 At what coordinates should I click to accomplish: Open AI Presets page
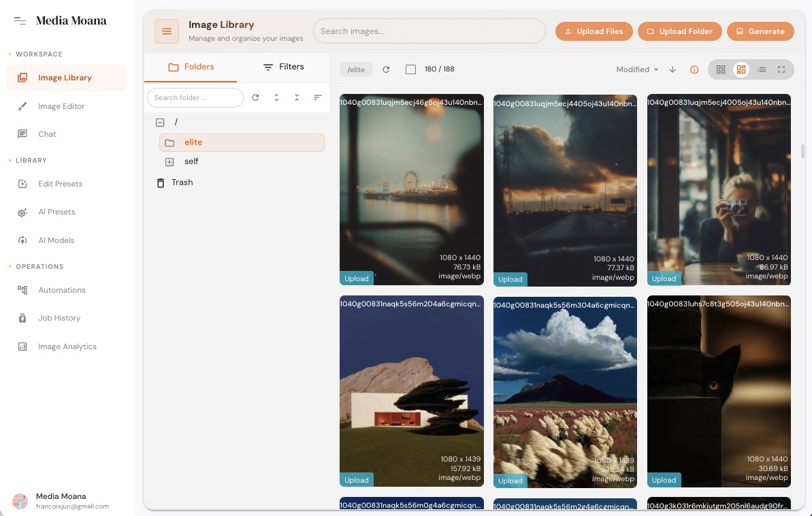[x=67, y=212]
